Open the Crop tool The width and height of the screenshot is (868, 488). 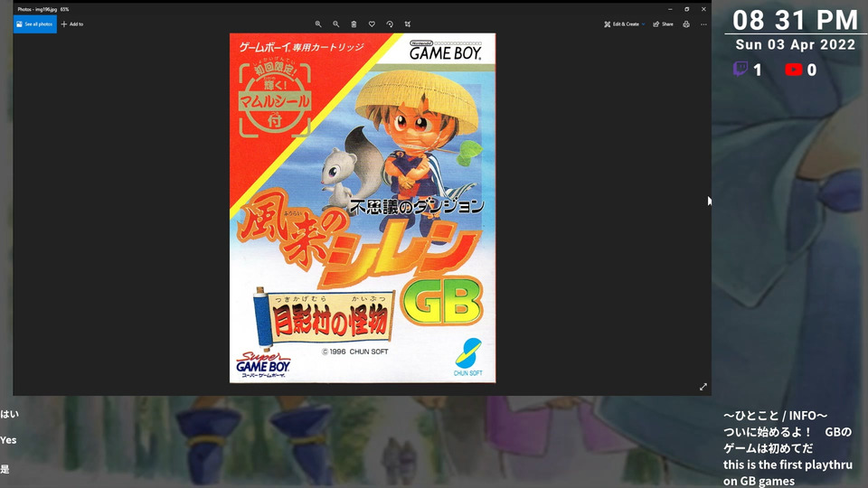(408, 24)
